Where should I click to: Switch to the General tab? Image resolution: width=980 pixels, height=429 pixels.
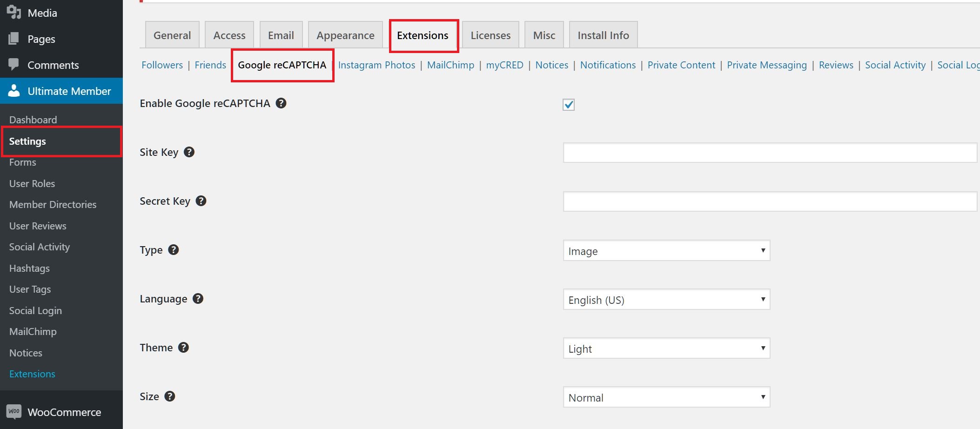point(172,35)
